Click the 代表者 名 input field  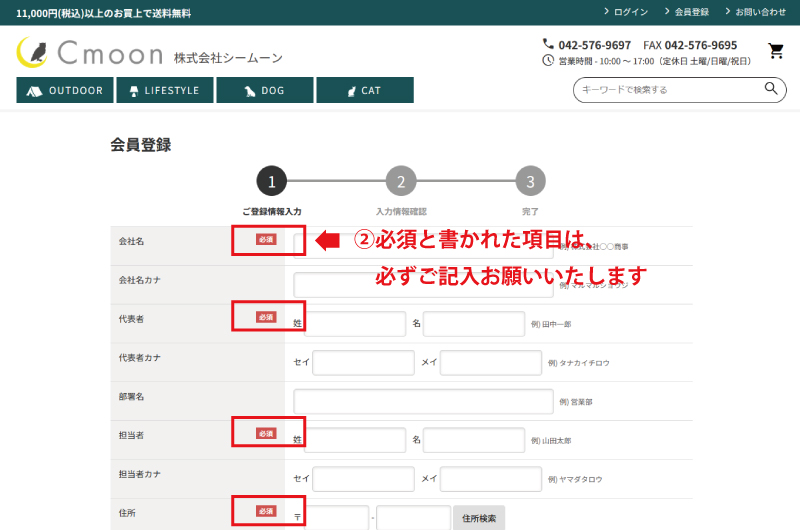pos(474,324)
